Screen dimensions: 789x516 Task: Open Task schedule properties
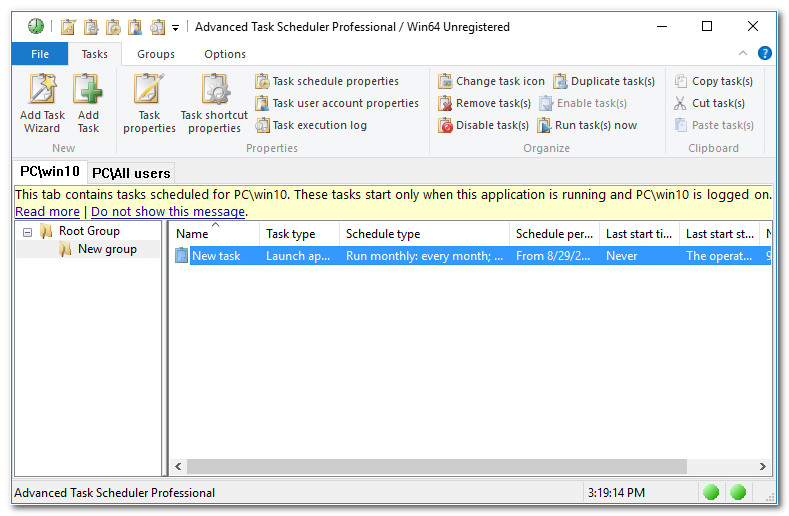(327, 81)
